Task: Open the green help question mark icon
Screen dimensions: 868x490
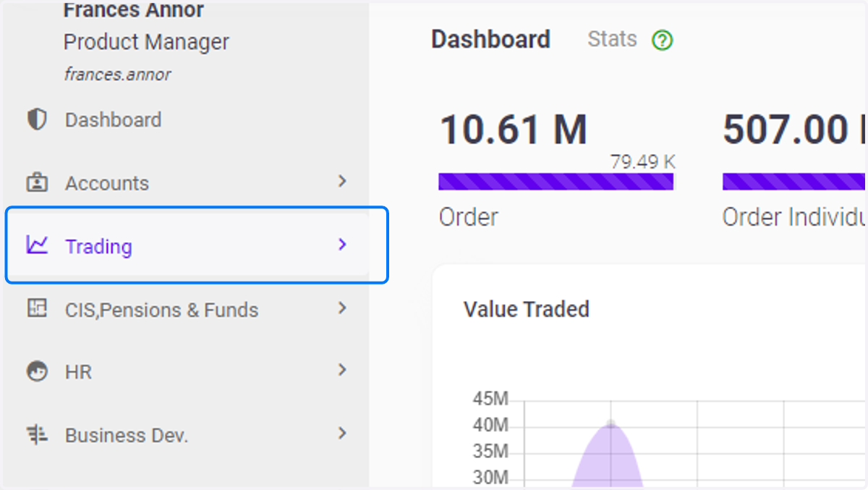Action: click(x=662, y=41)
